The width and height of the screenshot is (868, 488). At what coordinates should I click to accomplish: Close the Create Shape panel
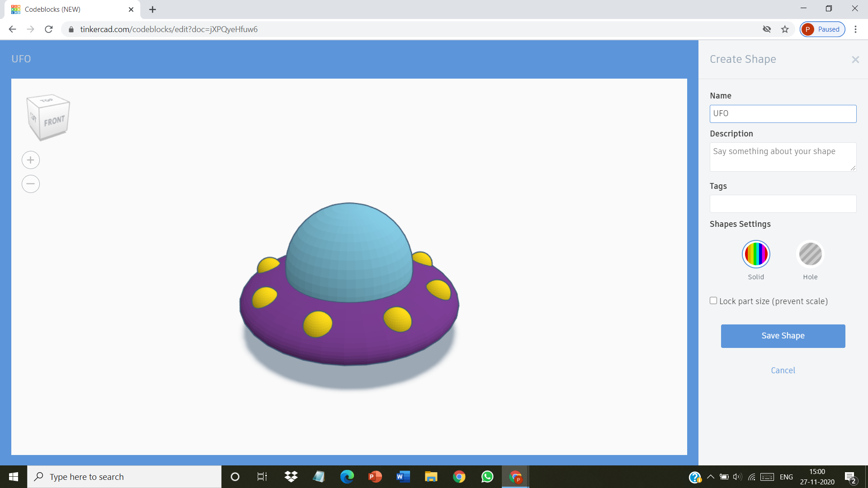pos(855,59)
